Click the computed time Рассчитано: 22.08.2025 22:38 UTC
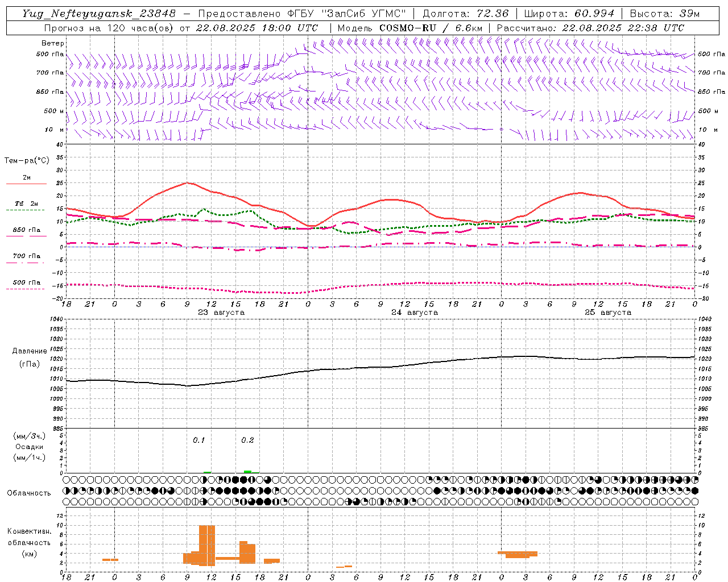This screenshot has height=582, width=728. [590, 28]
